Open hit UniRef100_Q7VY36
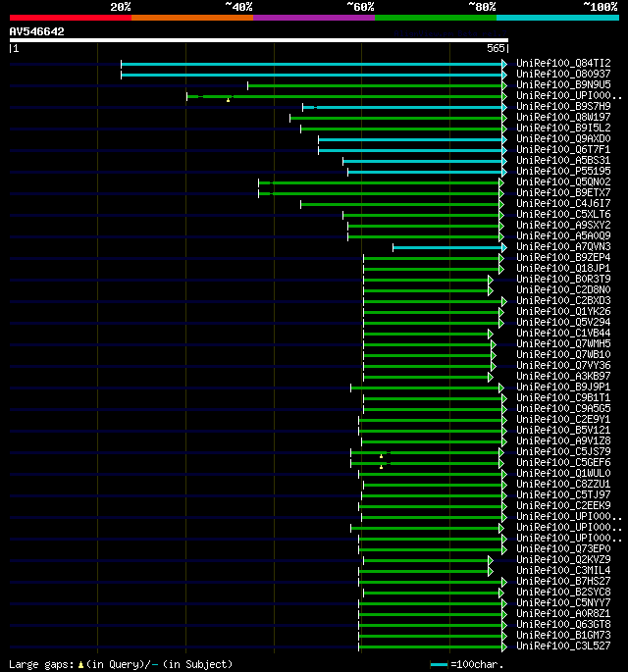 coord(563,365)
